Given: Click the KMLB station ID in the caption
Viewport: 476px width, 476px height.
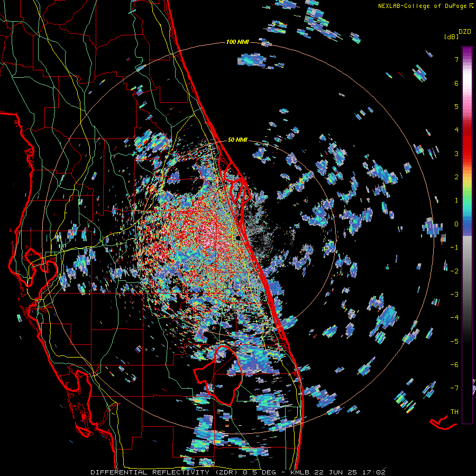Looking at the screenshot, I should pos(300,472).
